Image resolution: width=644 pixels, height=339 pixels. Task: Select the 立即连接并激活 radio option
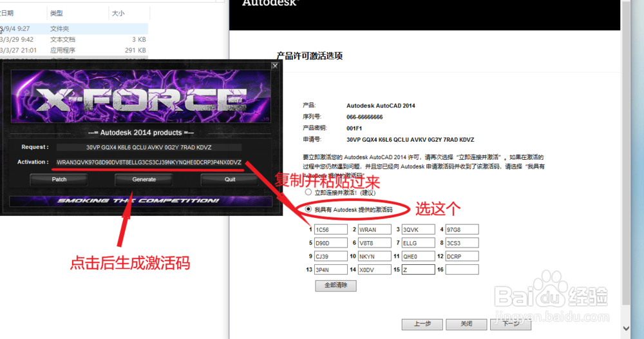308,192
